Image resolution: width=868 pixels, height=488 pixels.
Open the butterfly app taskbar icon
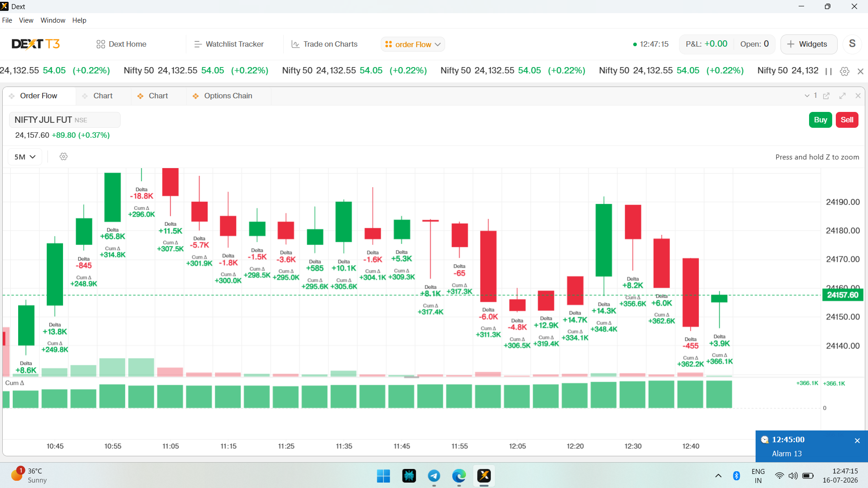point(409,476)
